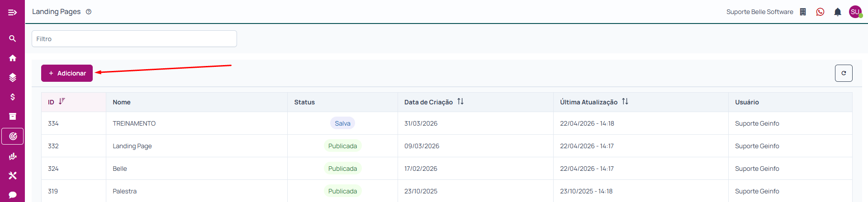Click the Adicionar button
Screen dimensions: 868x202
coord(67,73)
